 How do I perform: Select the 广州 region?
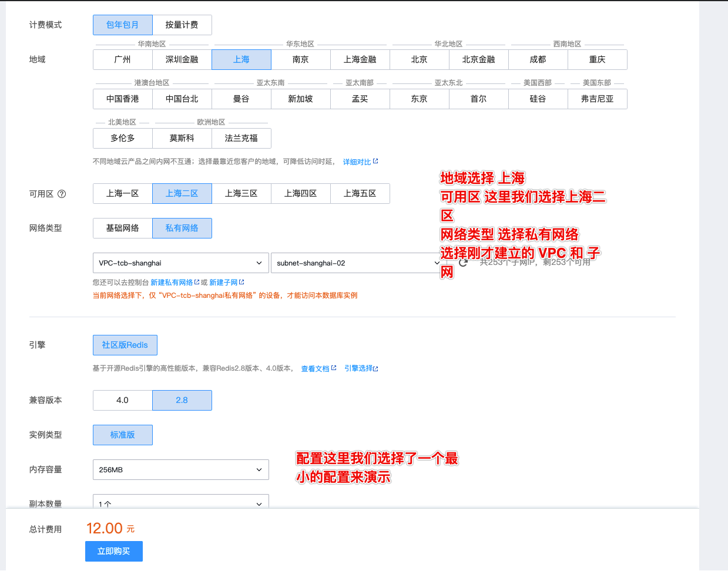point(122,59)
